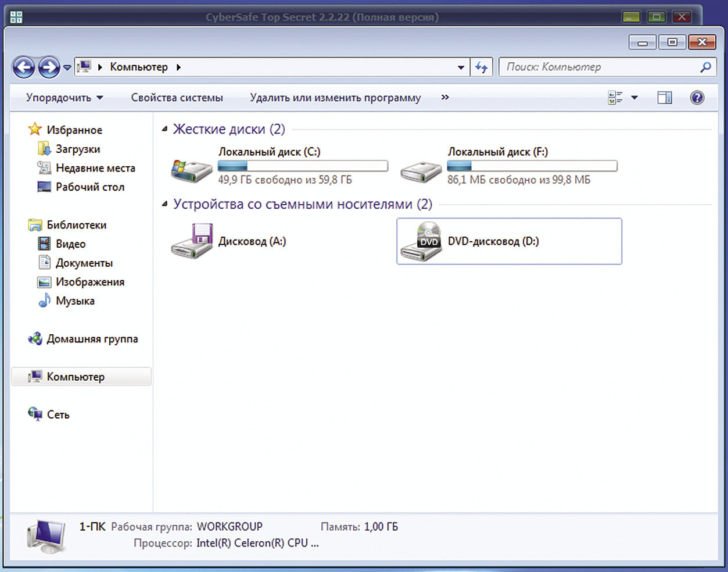Refresh the view with the refresh button

click(482, 67)
